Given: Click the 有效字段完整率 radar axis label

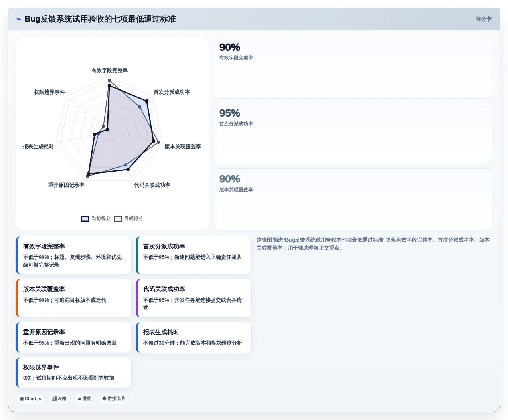Looking at the screenshot, I should click(109, 71).
